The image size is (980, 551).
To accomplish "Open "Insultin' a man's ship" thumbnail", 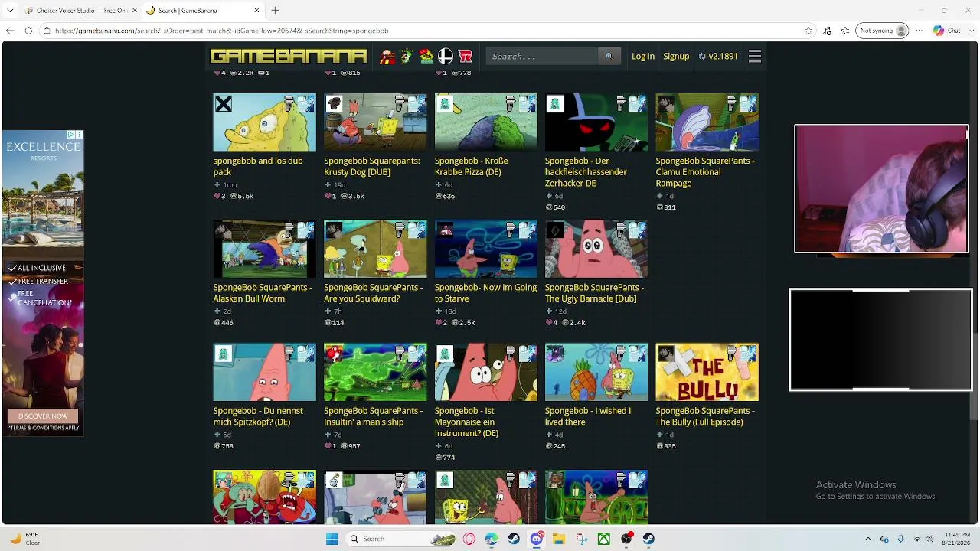I will click(x=375, y=373).
